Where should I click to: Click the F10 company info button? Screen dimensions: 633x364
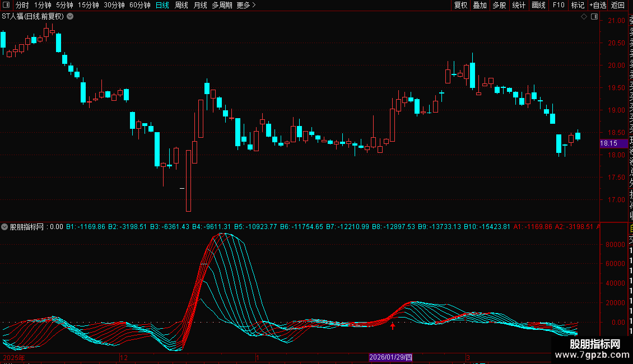(558, 5)
